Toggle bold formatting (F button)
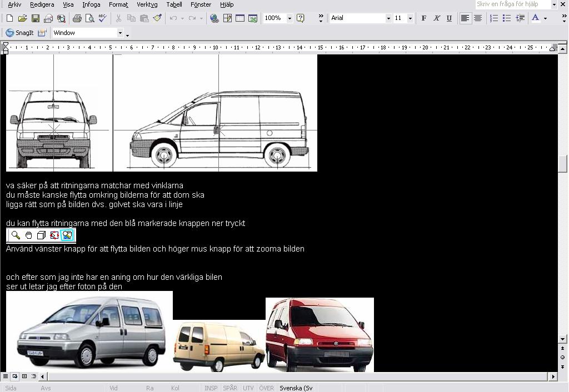569x392 pixels. coord(424,18)
